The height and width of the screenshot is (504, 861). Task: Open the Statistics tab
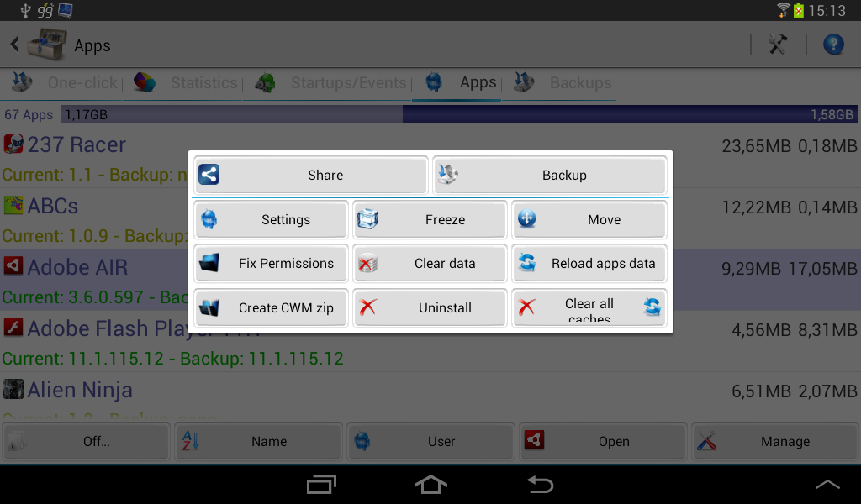coord(204,82)
